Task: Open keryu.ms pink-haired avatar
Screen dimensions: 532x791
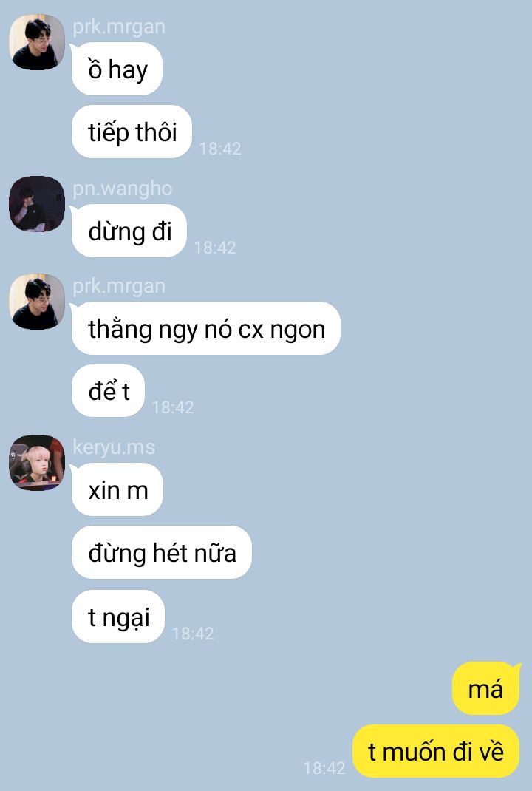Action: pyautogui.click(x=37, y=463)
